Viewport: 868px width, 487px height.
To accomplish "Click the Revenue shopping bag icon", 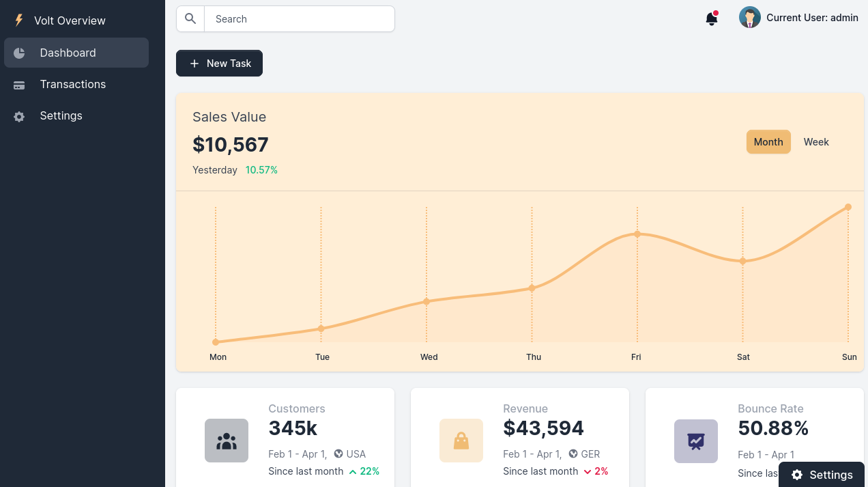I will (x=461, y=441).
